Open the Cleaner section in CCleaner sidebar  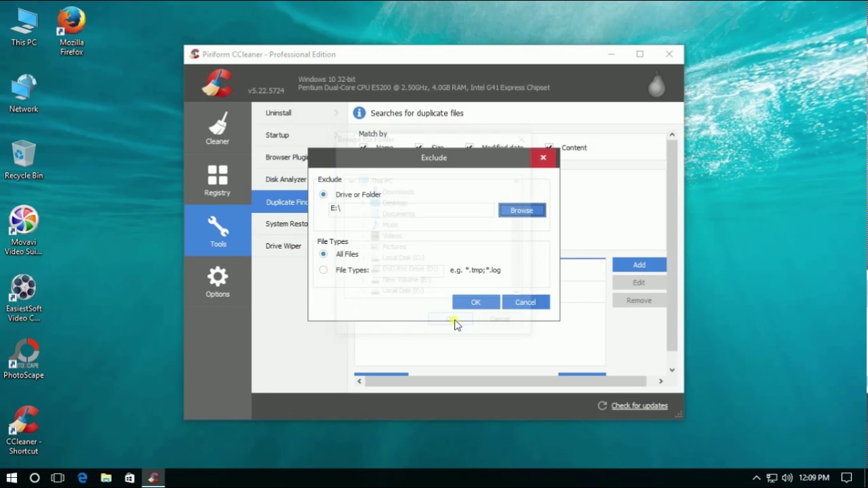pos(218,129)
